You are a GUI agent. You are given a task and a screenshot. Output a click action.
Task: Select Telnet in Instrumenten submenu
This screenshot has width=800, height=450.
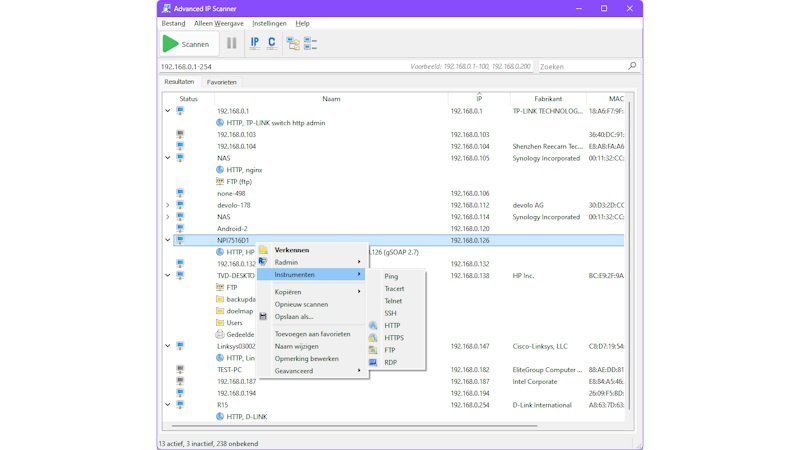click(x=393, y=301)
